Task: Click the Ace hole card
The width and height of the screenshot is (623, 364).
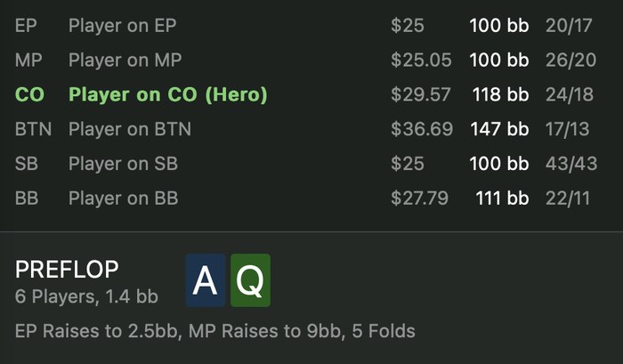Action: coord(205,280)
